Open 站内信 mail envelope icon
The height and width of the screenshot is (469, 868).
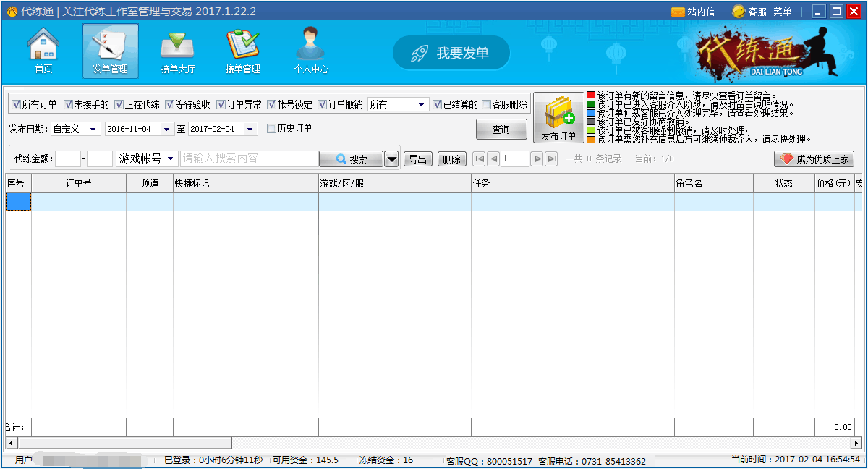(x=678, y=12)
